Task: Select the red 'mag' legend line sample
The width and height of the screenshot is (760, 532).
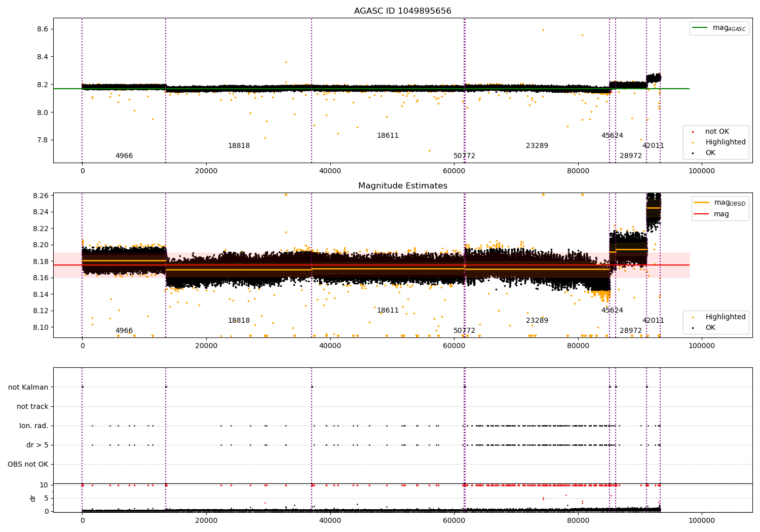Action: (702, 214)
